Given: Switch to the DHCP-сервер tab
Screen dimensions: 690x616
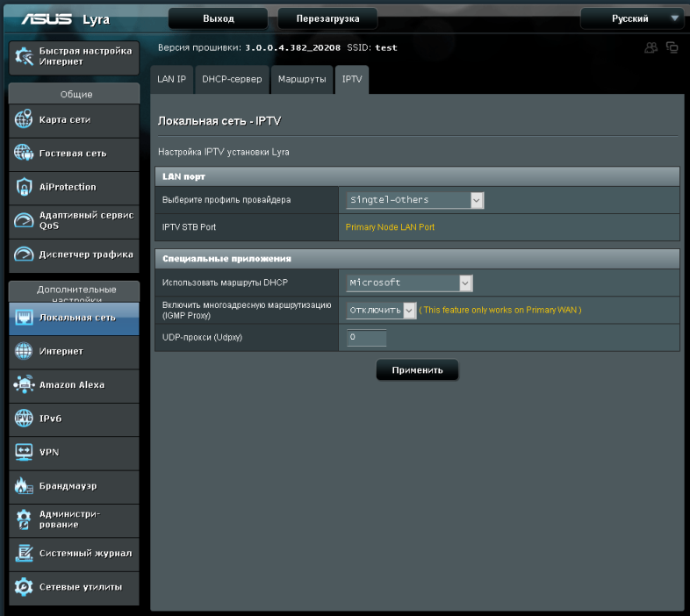Looking at the screenshot, I should pos(232,79).
